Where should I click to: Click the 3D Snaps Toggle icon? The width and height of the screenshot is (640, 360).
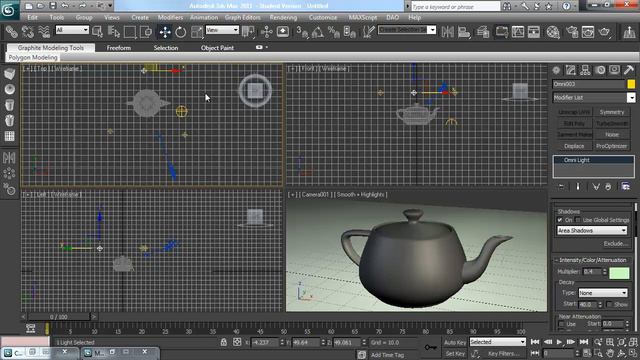302,32
